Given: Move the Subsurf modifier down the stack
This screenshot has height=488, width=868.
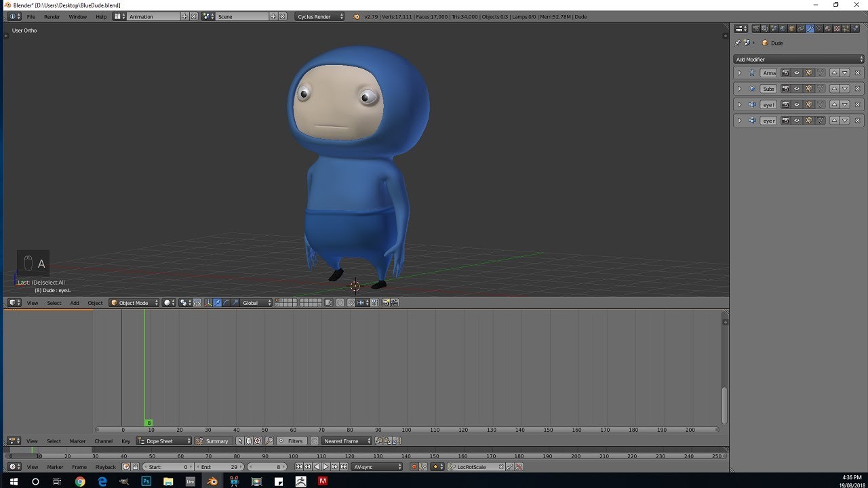Looking at the screenshot, I should tap(845, 89).
